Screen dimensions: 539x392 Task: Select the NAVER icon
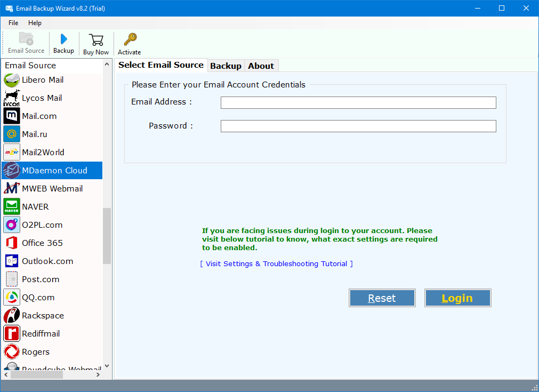click(x=11, y=206)
